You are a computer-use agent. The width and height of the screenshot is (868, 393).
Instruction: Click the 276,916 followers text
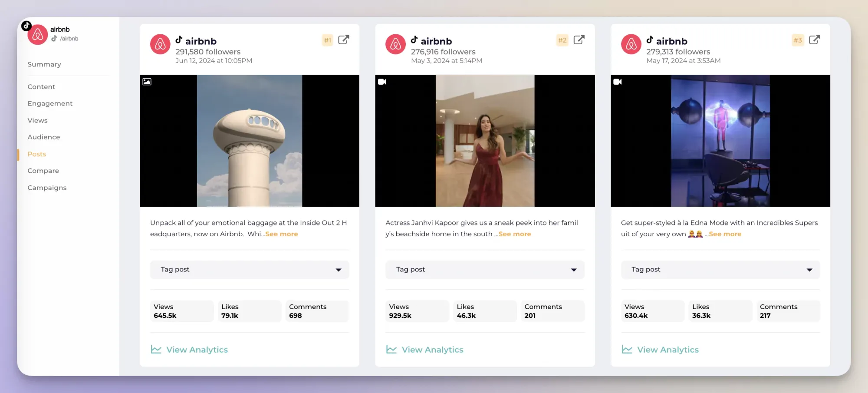[x=443, y=52]
